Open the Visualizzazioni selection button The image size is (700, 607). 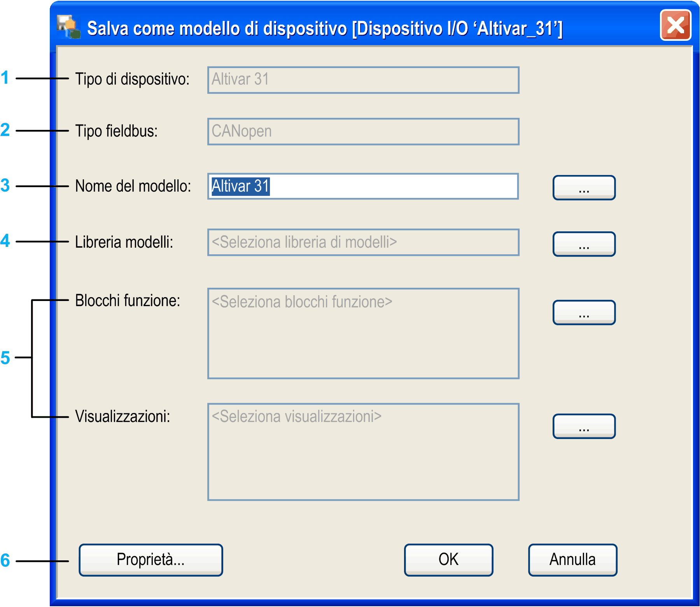tap(584, 426)
